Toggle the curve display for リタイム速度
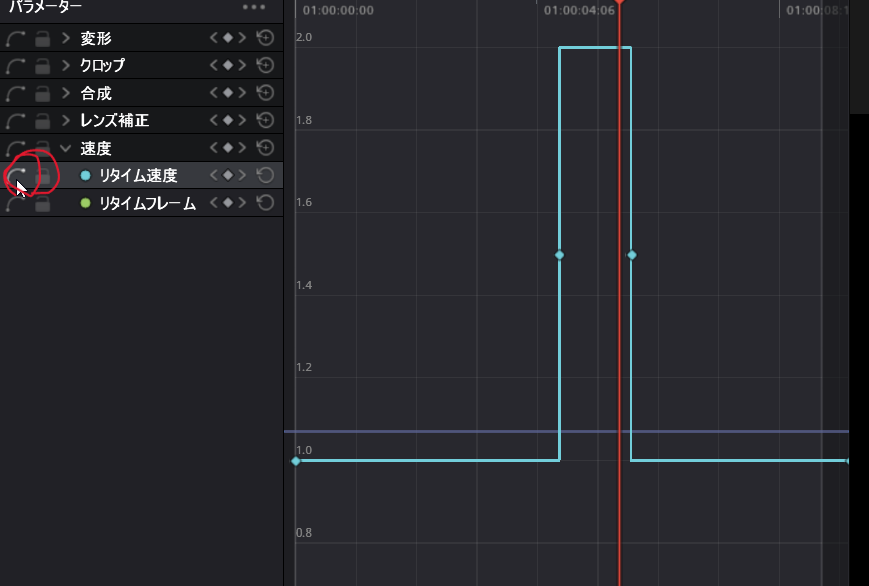Screen dimensions: 869x586 (16, 176)
